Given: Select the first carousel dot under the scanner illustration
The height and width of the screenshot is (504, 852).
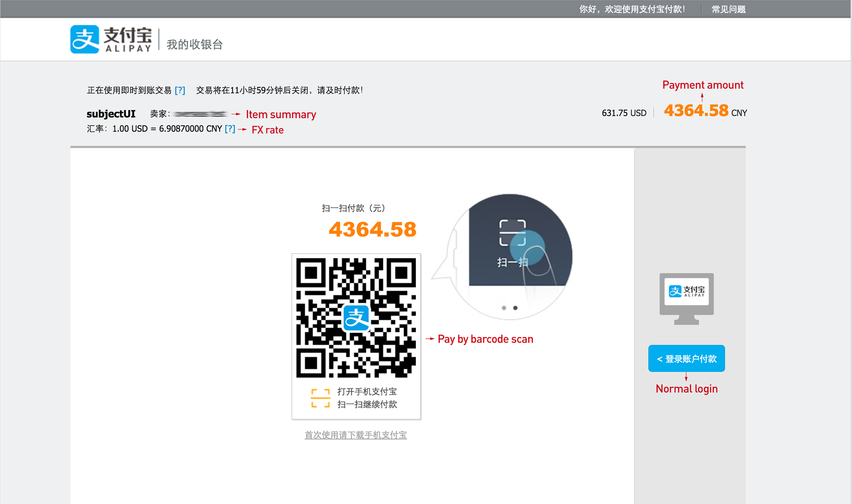Looking at the screenshot, I should [x=503, y=308].
